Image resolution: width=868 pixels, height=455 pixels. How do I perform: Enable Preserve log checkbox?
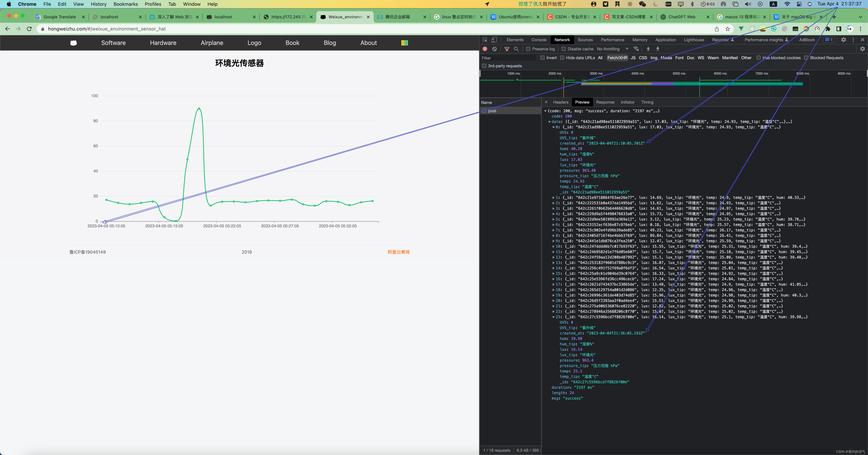[528, 49]
